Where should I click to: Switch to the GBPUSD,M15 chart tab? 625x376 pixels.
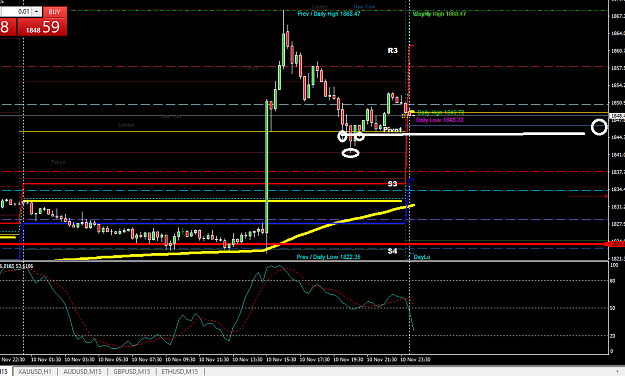click(x=132, y=372)
